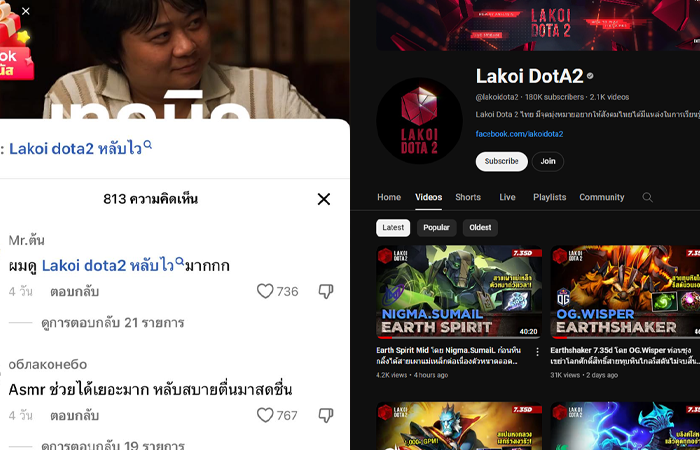Dismiss the gift promo with X icon
Image resolution: width=700 pixels, height=450 pixels.
[26, 11]
